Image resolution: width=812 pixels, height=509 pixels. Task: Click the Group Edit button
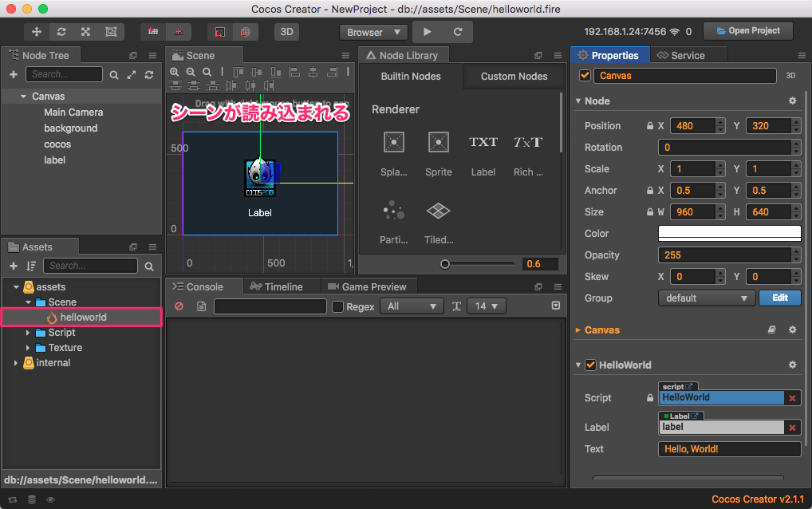[x=780, y=298]
